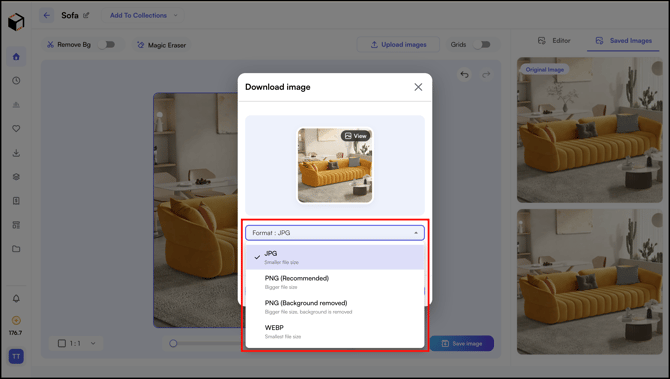Click the undo arrow on canvas
Viewport: 670px width, 379px height.
[x=464, y=75]
